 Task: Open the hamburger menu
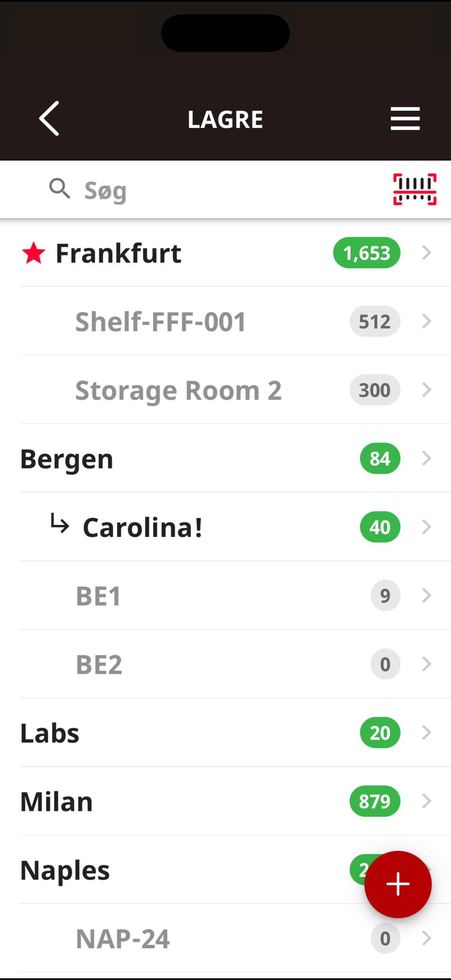point(405,118)
